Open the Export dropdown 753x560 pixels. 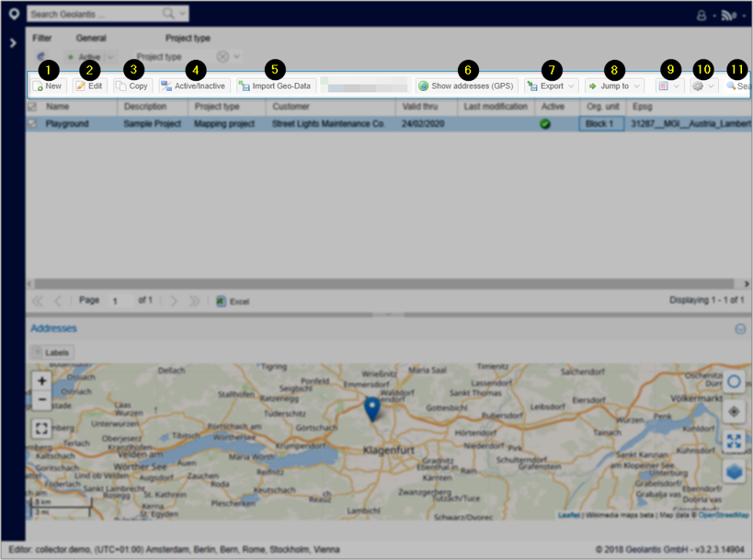coord(551,86)
